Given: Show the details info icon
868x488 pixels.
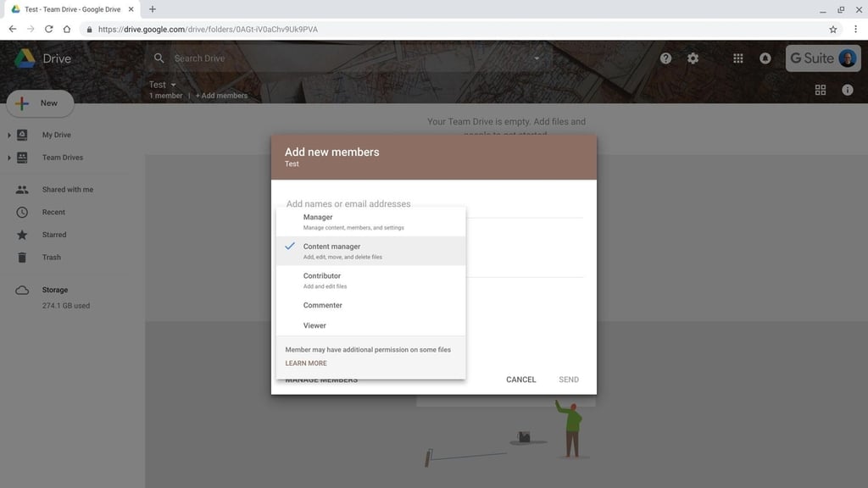Looking at the screenshot, I should tap(848, 90).
